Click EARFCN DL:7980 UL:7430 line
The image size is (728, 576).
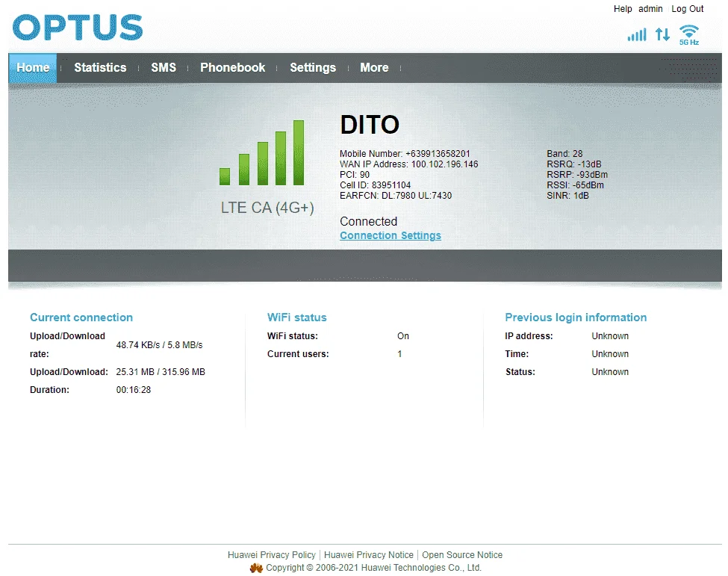[396, 196]
